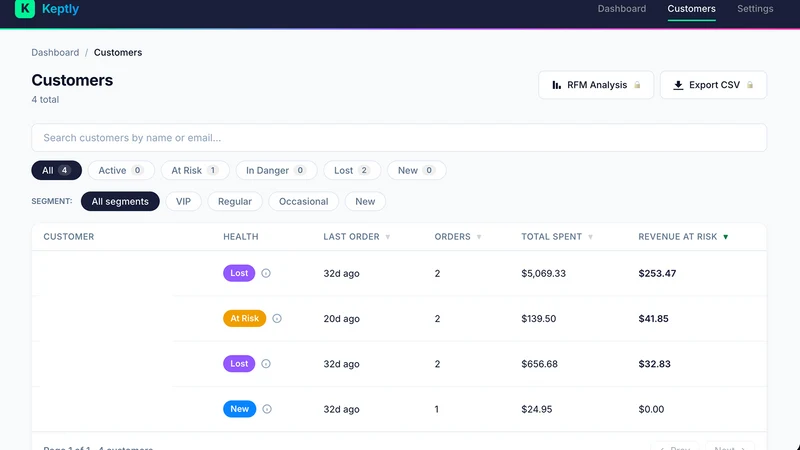This screenshot has width=800, height=450.
Task: Select New segment filter
Action: [x=365, y=202]
